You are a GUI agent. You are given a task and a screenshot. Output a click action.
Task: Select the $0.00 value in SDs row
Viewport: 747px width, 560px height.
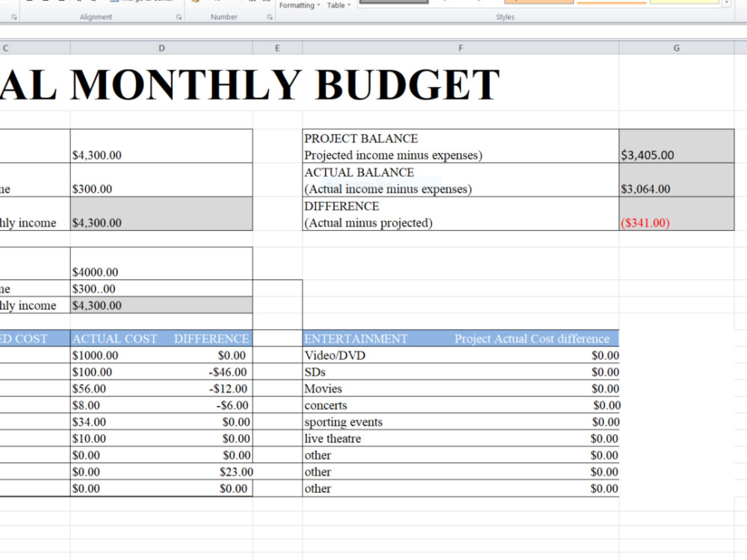tap(605, 372)
